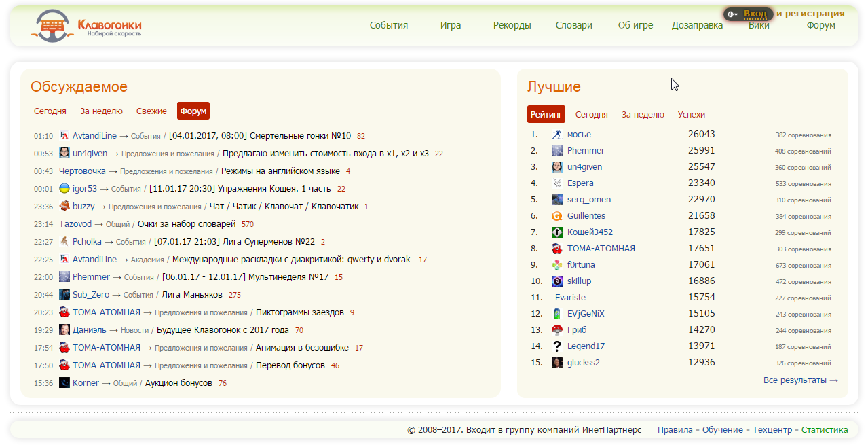Switch discussions to the За неделю tab
Viewport: 868px width, 447px height.
click(101, 111)
